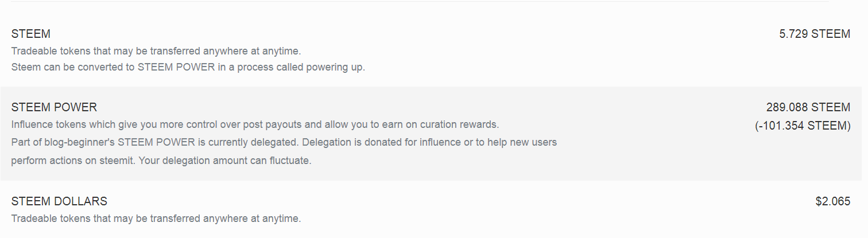868x238 pixels.
Task: Click "perform actions on steemit" text
Action: [x=71, y=161]
